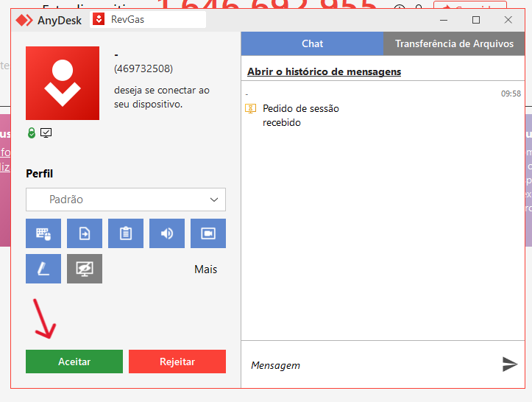
Task: Open the Perfil Padrão dropdown
Action: coord(126,200)
